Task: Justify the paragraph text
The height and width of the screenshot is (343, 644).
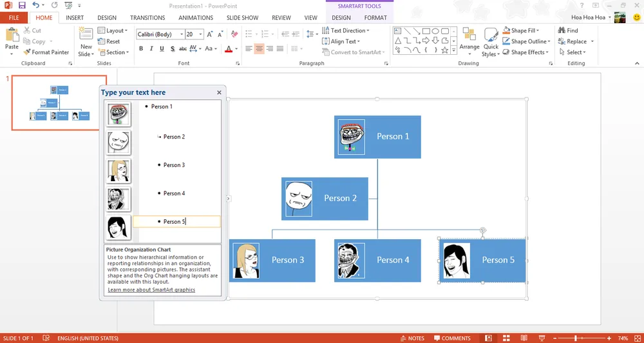Action: [280, 48]
